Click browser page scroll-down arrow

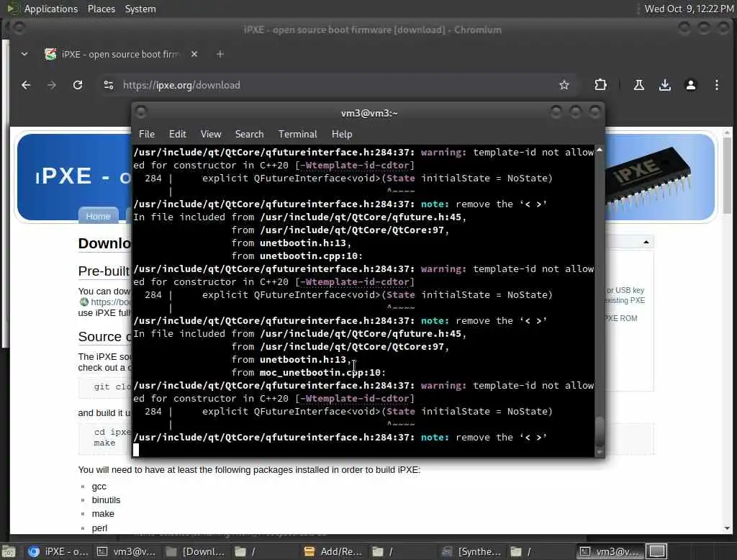(x=727, y=528)
